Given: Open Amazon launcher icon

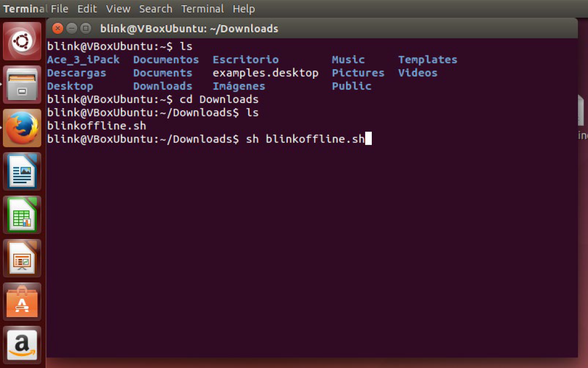Looking at the screenshot, I should tap(22, 345).
